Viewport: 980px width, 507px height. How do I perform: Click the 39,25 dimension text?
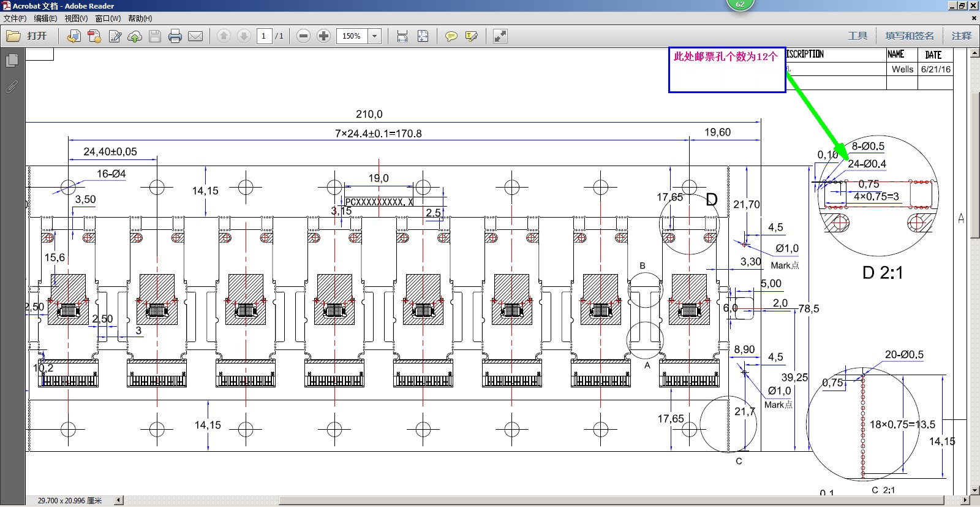pos(794,378)
